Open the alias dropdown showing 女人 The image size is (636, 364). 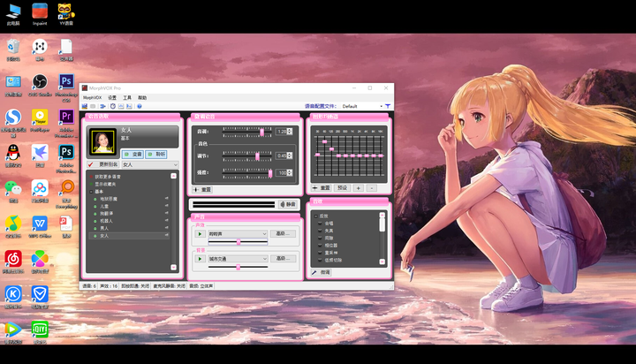(x=150, y=164)
